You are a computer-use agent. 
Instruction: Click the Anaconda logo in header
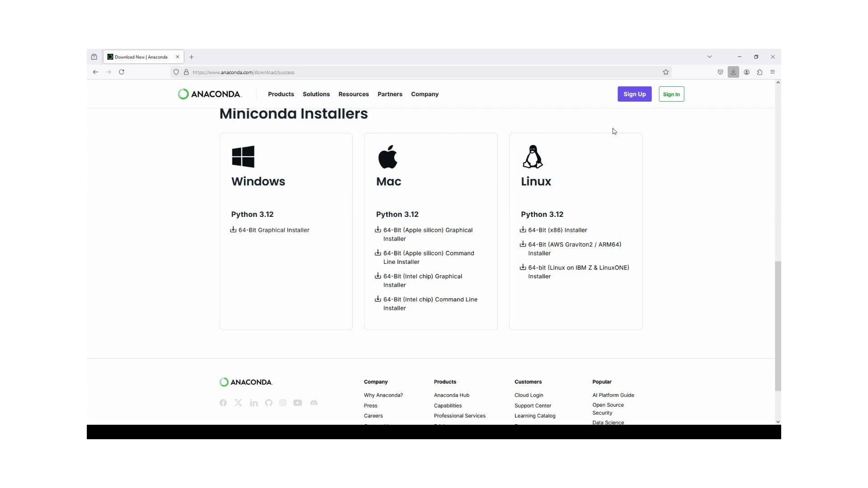(x=210, y=94)
